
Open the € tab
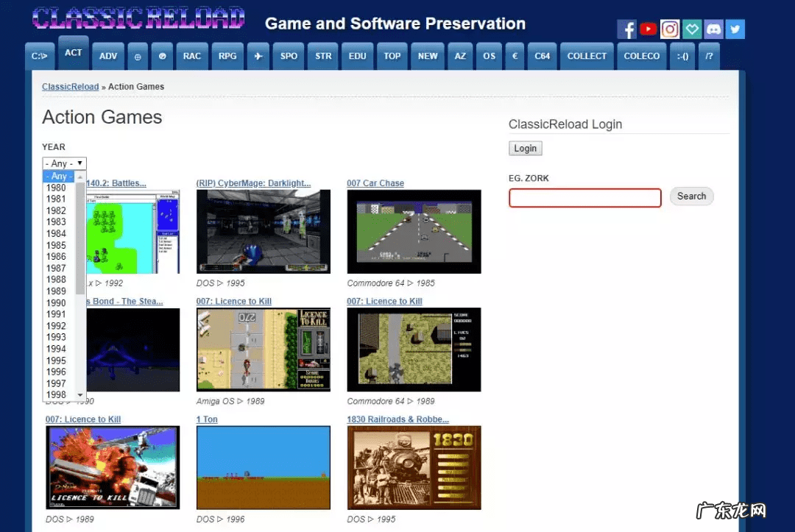pyautogui.click(x=515, y=56)
